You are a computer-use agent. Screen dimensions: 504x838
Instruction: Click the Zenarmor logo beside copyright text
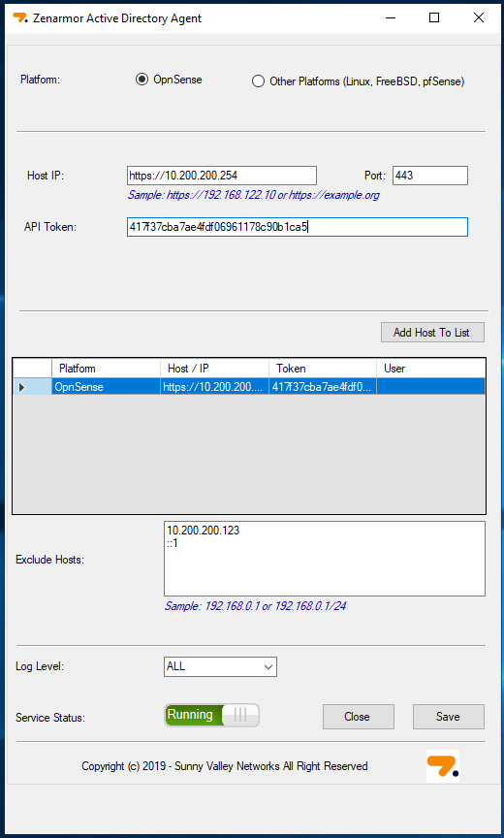tap(443, 766)
